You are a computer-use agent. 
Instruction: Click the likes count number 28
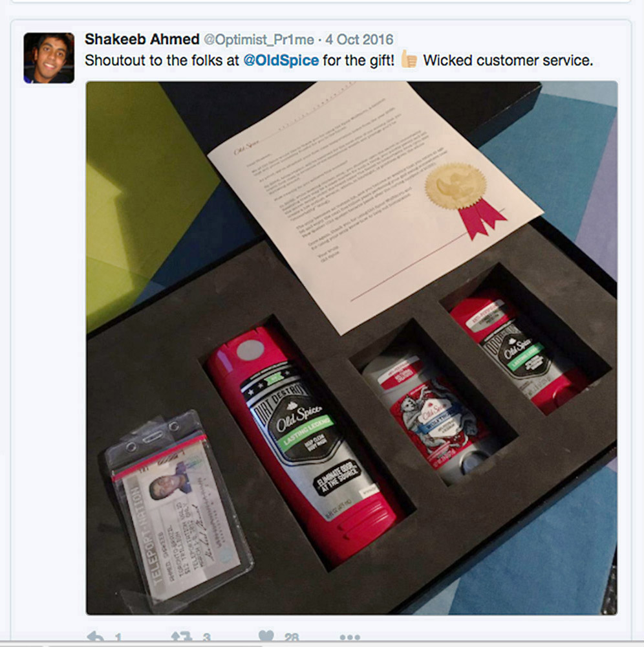[x=292, y=639]
